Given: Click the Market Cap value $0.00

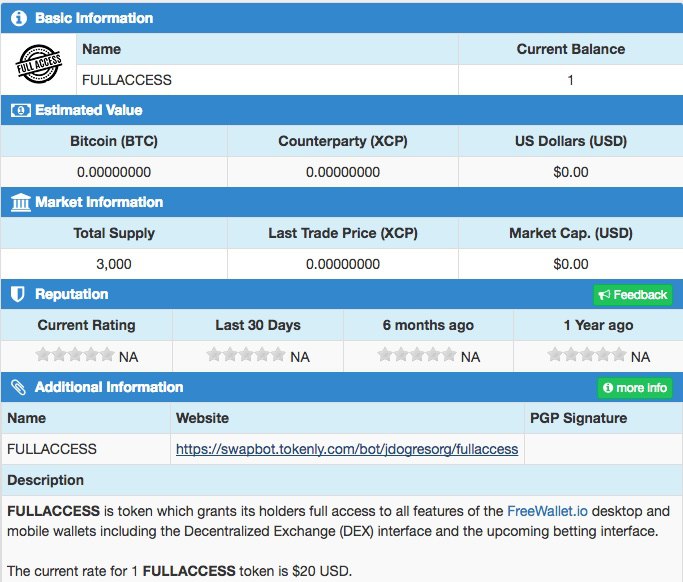Looking at the screenshot, I should pos(571,264).
